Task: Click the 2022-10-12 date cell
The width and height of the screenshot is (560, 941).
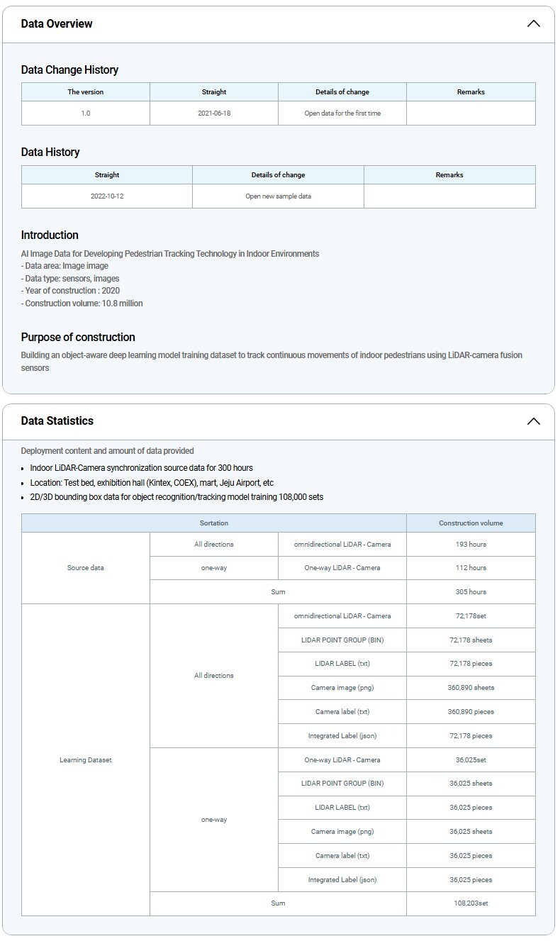Action: click(x=106, y=196)
